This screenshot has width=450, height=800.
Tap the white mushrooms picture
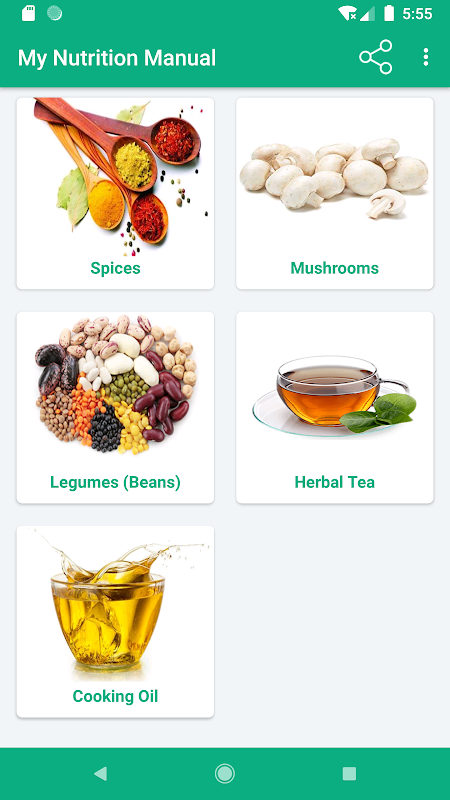pos(334,177)
